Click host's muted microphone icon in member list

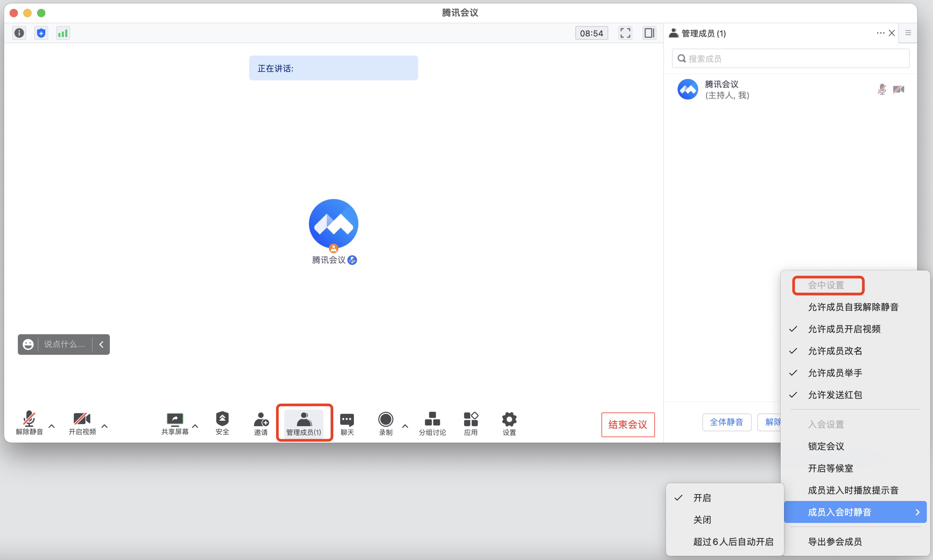(882, 90)
